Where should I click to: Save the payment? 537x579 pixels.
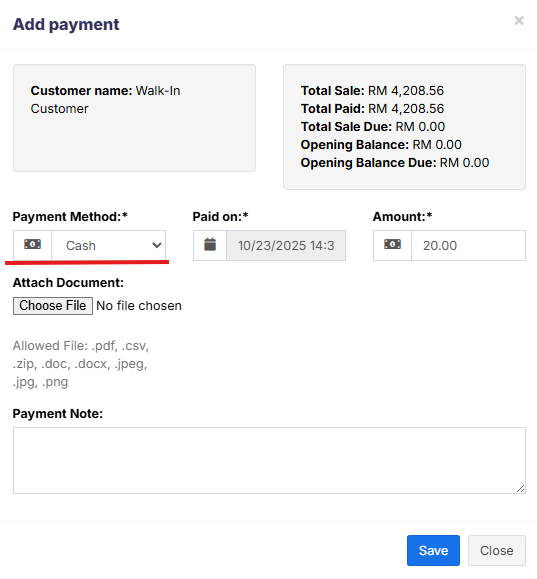coord(433,551)
